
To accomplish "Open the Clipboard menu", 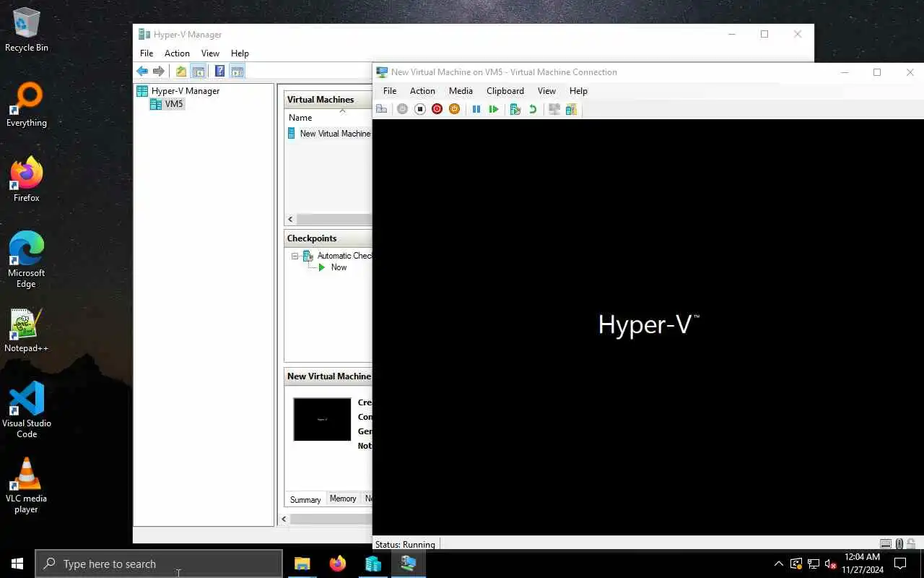I will (x=505, y=91).
